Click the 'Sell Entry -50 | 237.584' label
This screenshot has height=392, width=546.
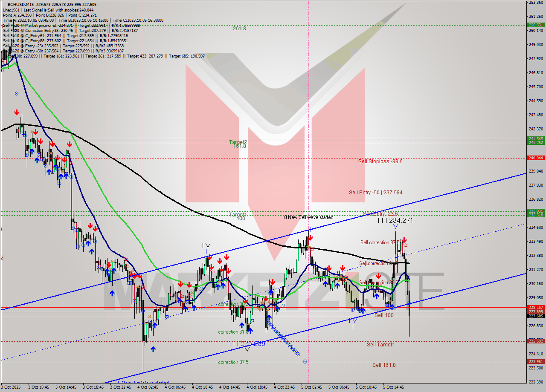click(375, 193)
